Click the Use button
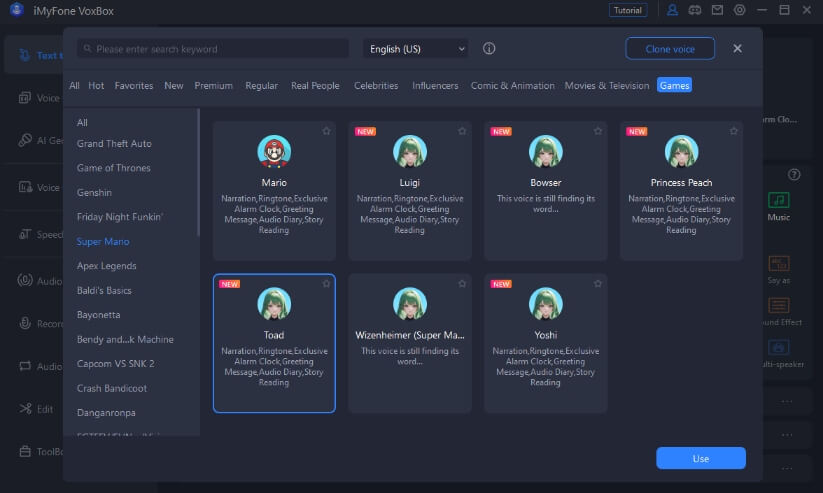 [x=701, y=458]
